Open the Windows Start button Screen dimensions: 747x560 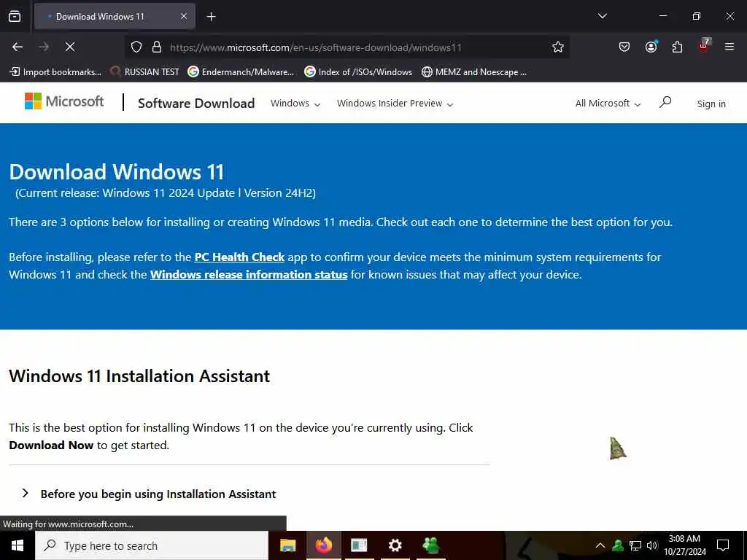click(18, 545)
